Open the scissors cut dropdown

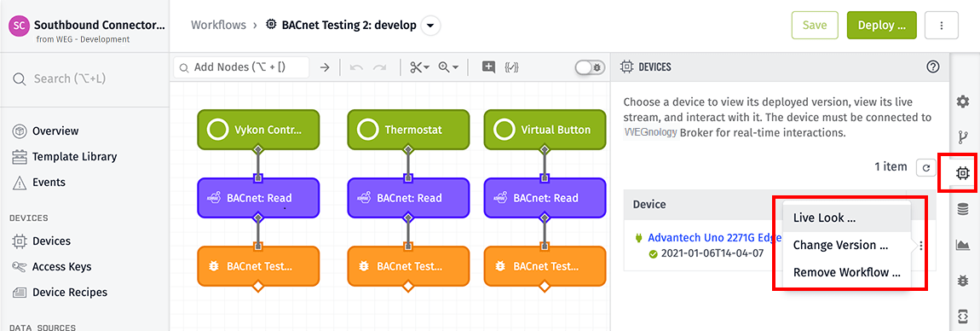point(419,67)
